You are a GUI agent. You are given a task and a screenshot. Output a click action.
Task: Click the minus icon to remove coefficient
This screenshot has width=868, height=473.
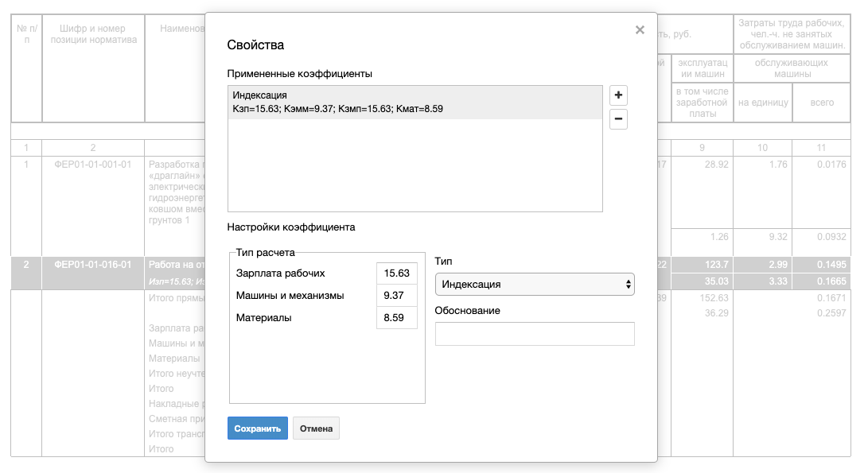pos(618,120)
